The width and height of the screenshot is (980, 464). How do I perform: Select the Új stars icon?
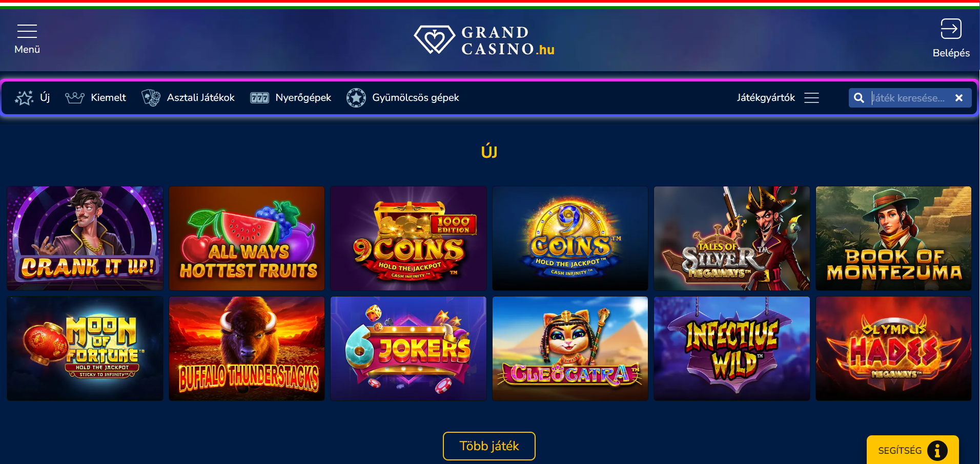[x=24, y=98]
